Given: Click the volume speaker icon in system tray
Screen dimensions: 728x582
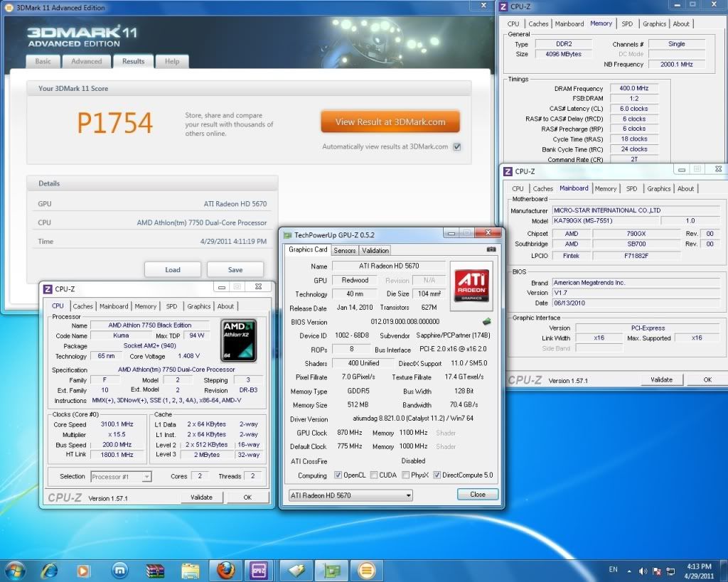Looking at the screenshot, I should click(x=643, y=571).
